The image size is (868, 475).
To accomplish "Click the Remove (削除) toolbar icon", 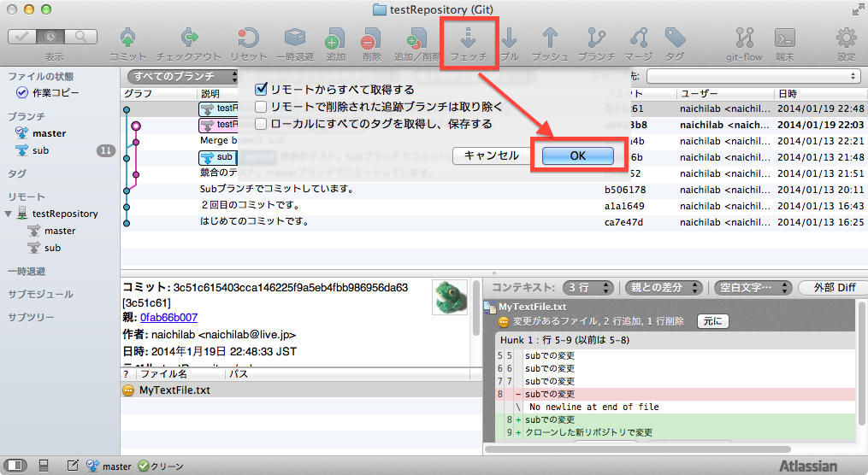I will click(371, 38).
